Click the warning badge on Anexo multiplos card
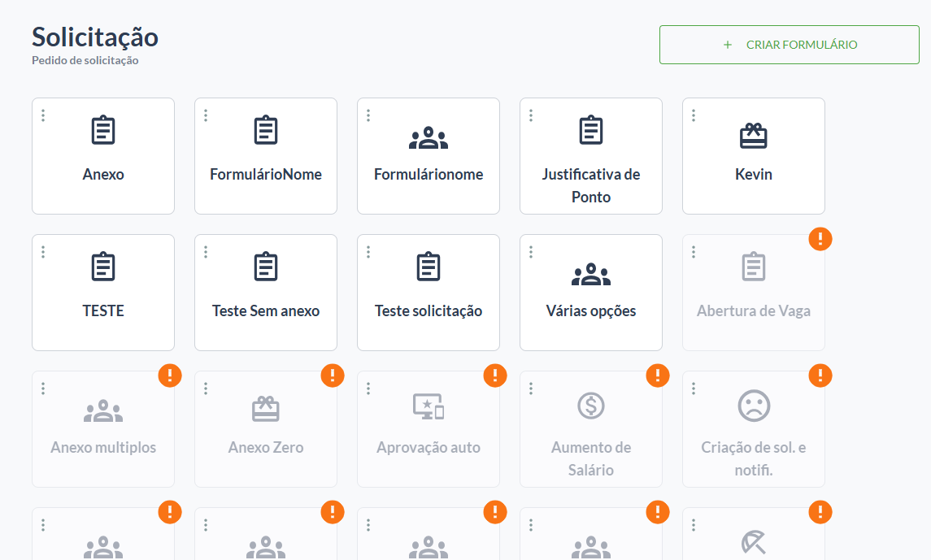931x560 pixels. pos(170,376)
